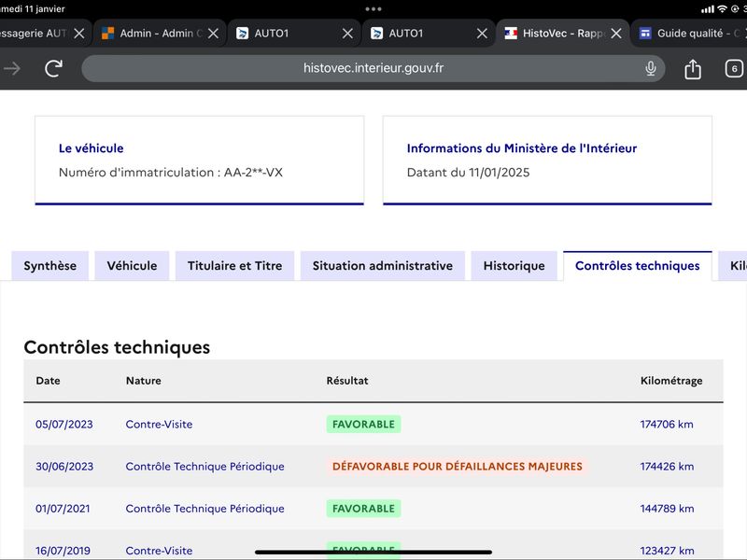The image size is (747, 560).
Task: Click the FAVORABLE badge in 05/07/2023 row
Action: [363, 425]
